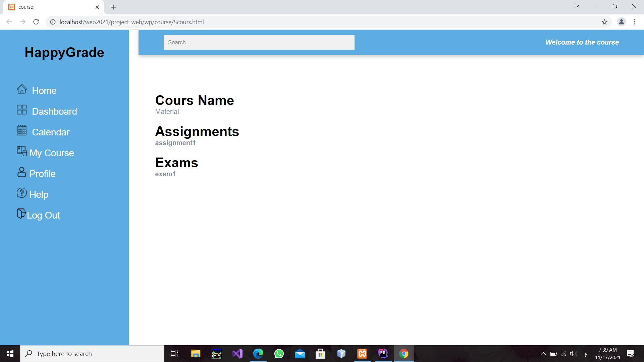Click the Help question mark icon
This screenshot has height=362, width=644.
(21, 193)
